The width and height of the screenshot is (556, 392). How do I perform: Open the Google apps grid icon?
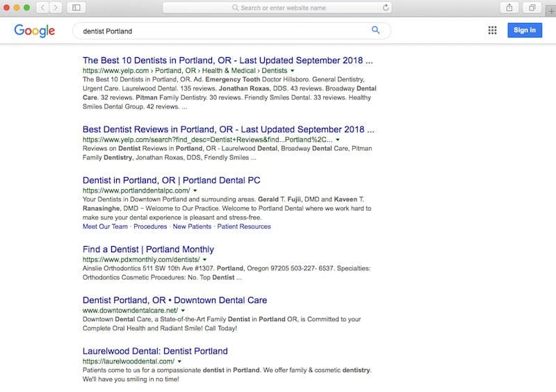click(492, 31)
